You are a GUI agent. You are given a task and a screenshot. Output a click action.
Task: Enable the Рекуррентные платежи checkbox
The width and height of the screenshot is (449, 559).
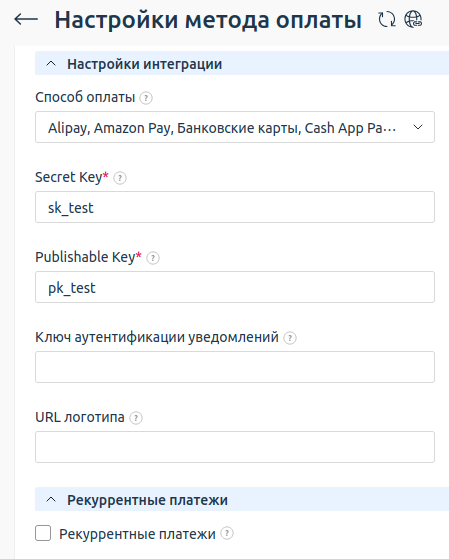click(43, 533)
